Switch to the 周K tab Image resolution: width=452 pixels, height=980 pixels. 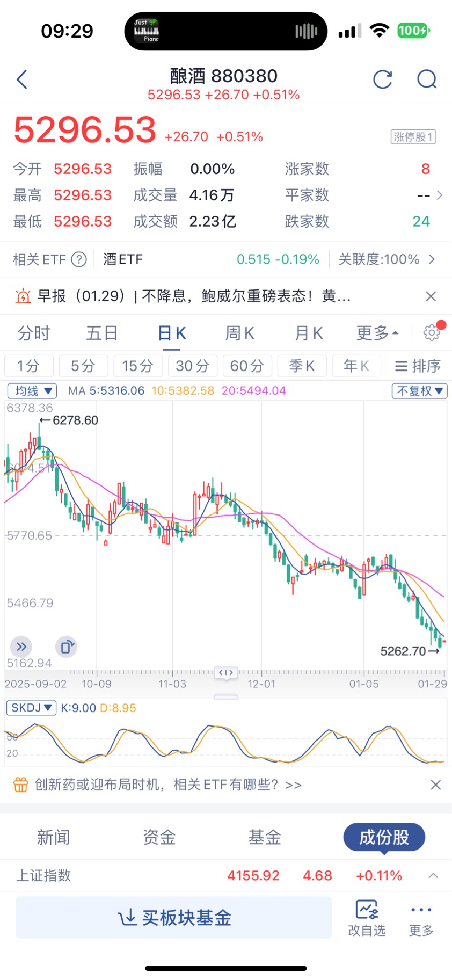click(x=239, y=333)
